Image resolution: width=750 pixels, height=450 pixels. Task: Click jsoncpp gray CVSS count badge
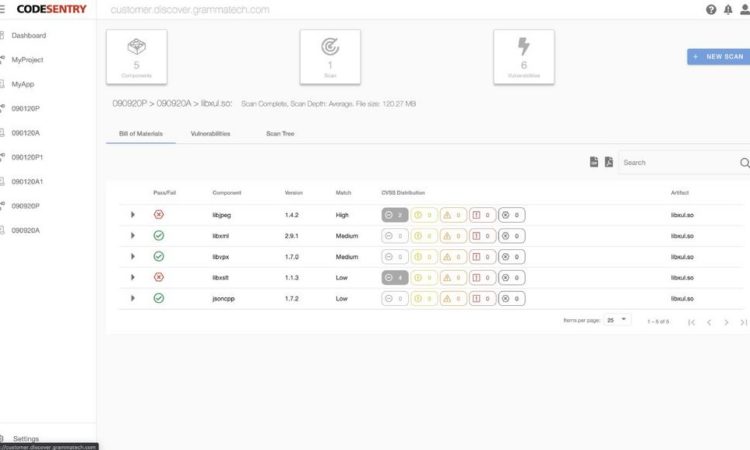tap(395, 298)
